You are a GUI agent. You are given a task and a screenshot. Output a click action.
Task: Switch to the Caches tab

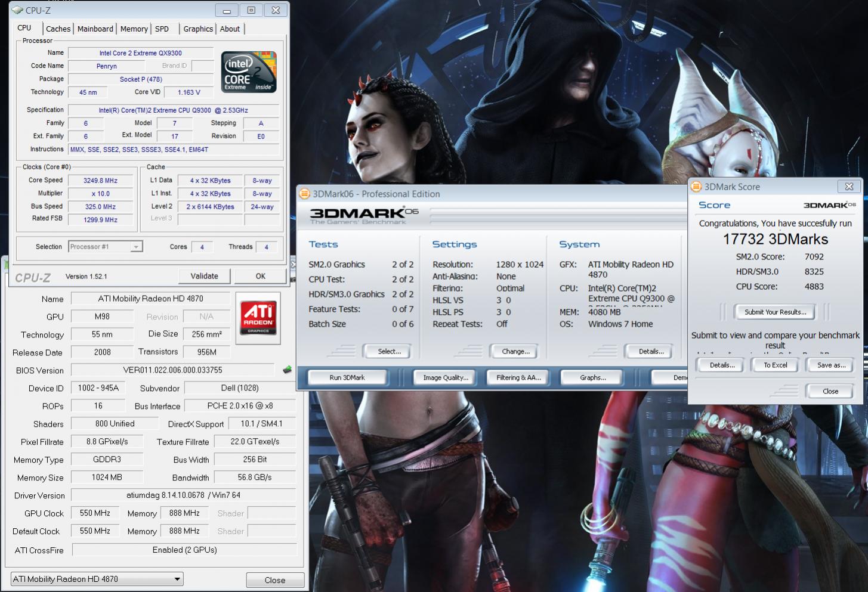point(58,29)
